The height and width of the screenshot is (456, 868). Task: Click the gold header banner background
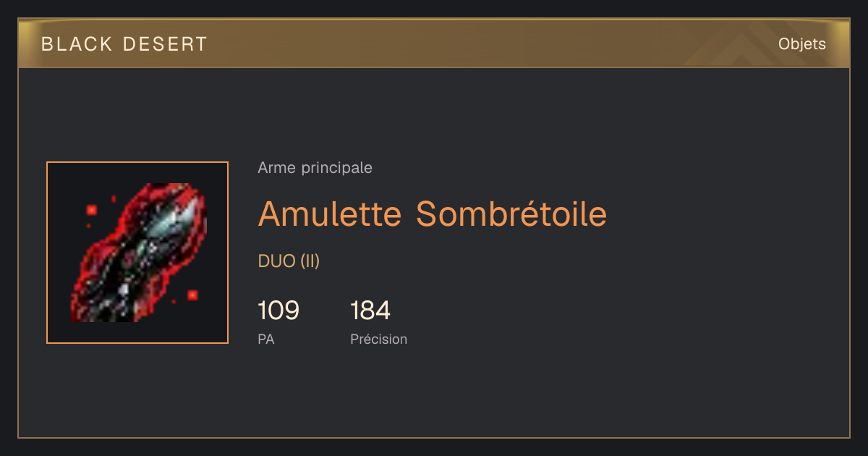[x=434, y=43]
